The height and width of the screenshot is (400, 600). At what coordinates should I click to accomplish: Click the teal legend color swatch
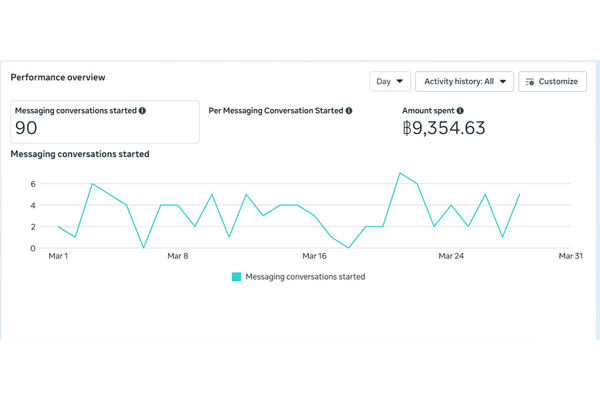click(x=236, y=277)
